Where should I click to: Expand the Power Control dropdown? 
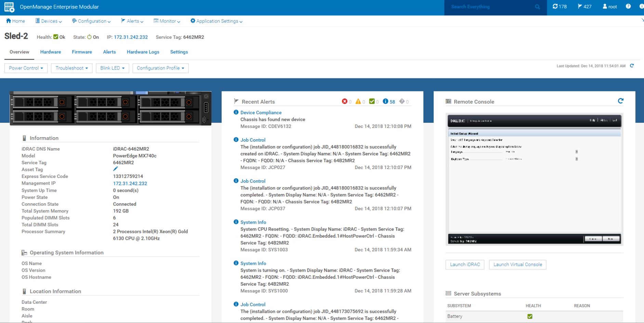point(26,68)
